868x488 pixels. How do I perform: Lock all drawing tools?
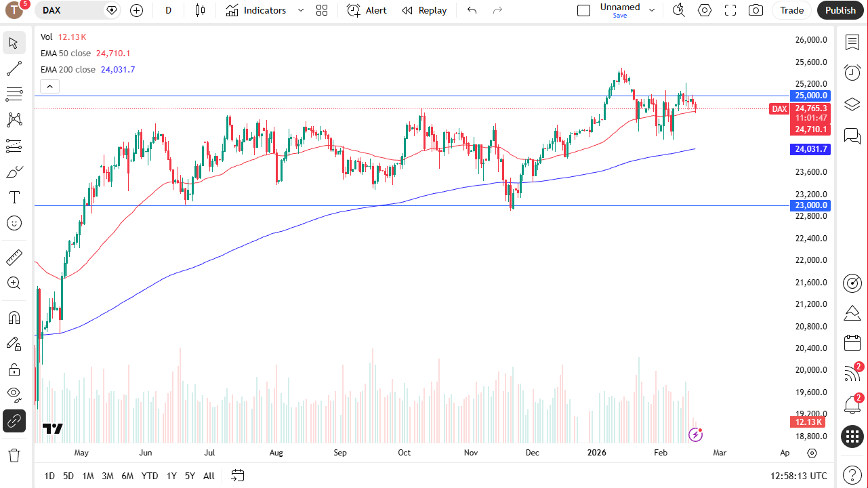tap(14, 369)
